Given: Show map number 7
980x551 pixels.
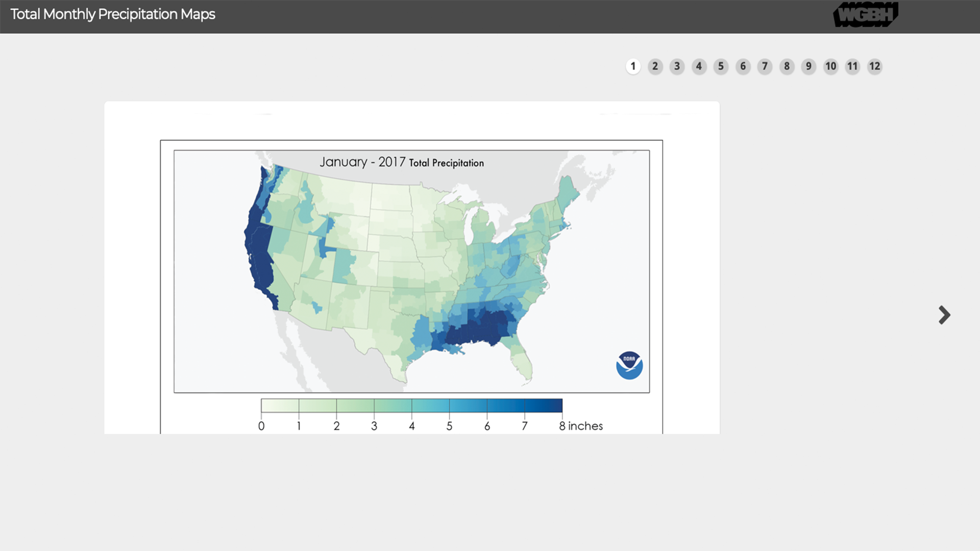Looking at the screenshot, I should click(765, 66).
